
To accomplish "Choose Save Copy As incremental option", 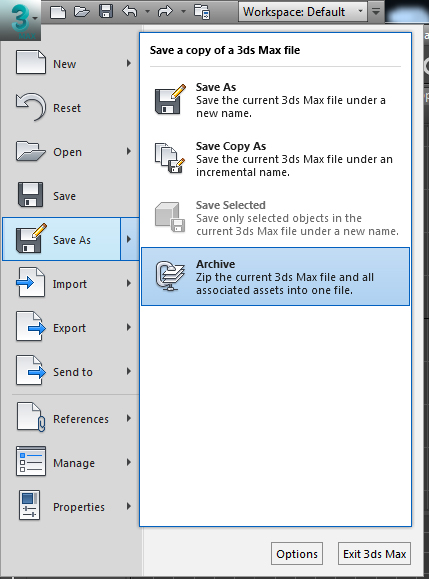I will click(x=276, y=159).
